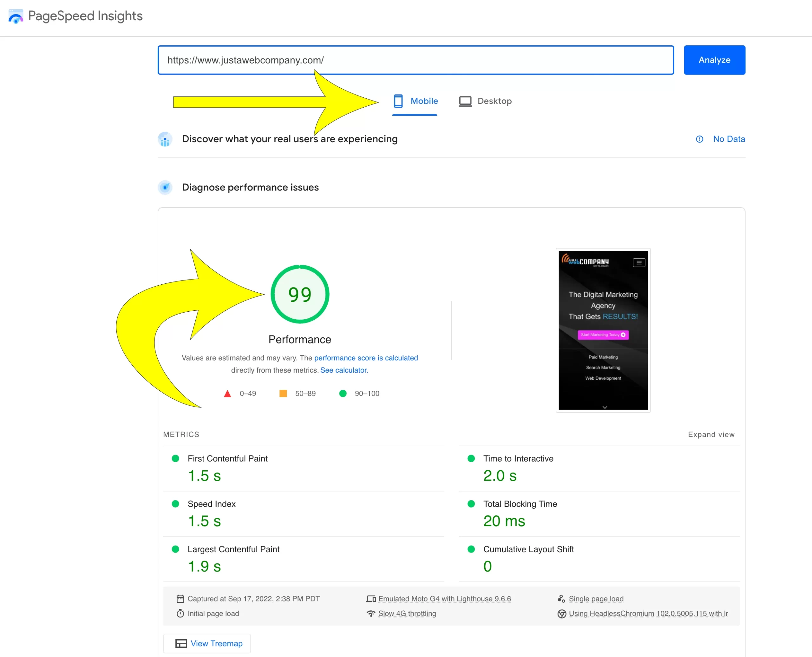Click the No Data info icon
This screenshot has width=812, height=657.
tap(700, 139)
